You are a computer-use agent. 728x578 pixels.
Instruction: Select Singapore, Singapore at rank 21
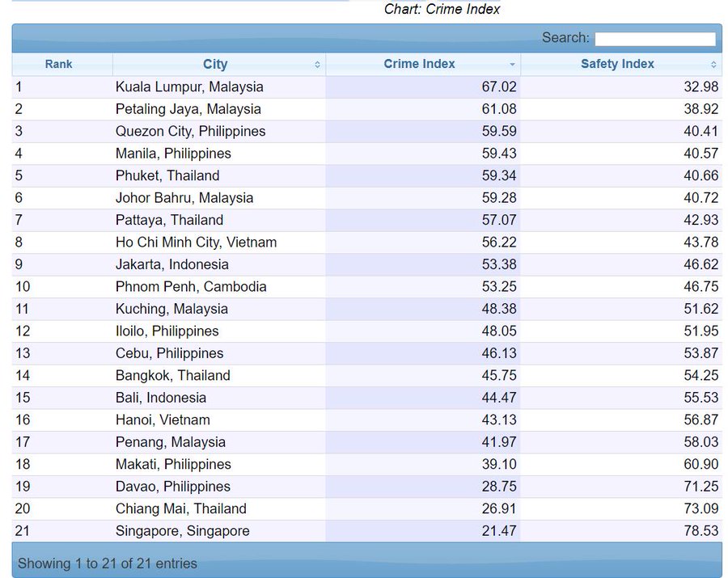click(x=182, y=531)
